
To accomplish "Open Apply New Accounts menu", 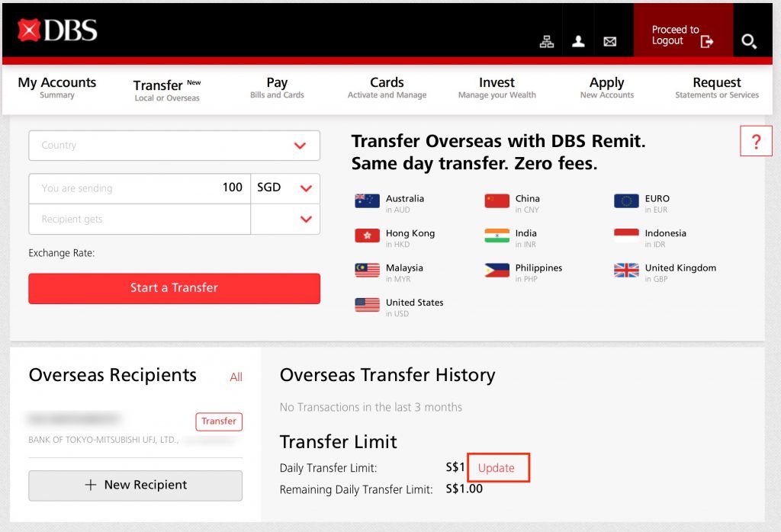I will [606, 88].
